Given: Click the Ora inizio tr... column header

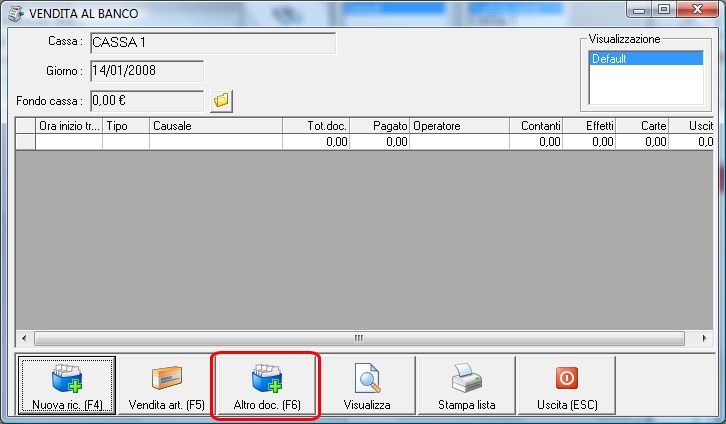Looking at the screenshot, I should (69, 126).
